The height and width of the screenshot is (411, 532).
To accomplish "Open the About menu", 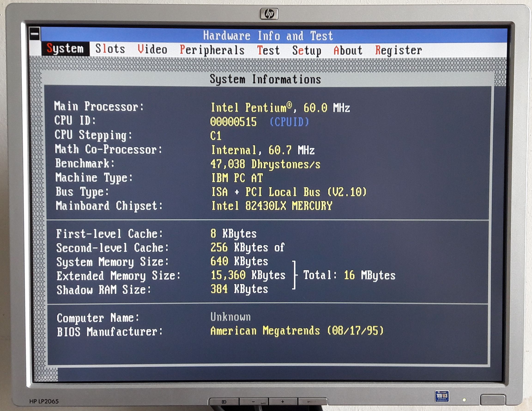I will click(348, 50).
